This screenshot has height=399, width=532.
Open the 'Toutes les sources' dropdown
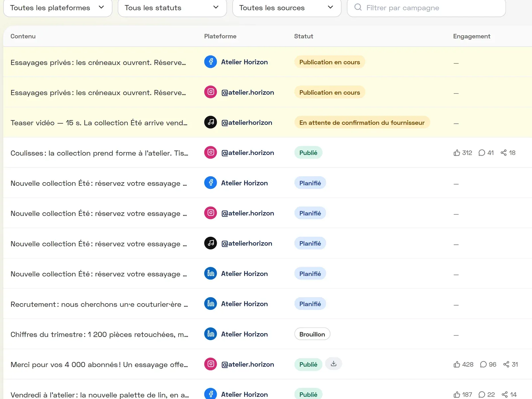point(287,8)
